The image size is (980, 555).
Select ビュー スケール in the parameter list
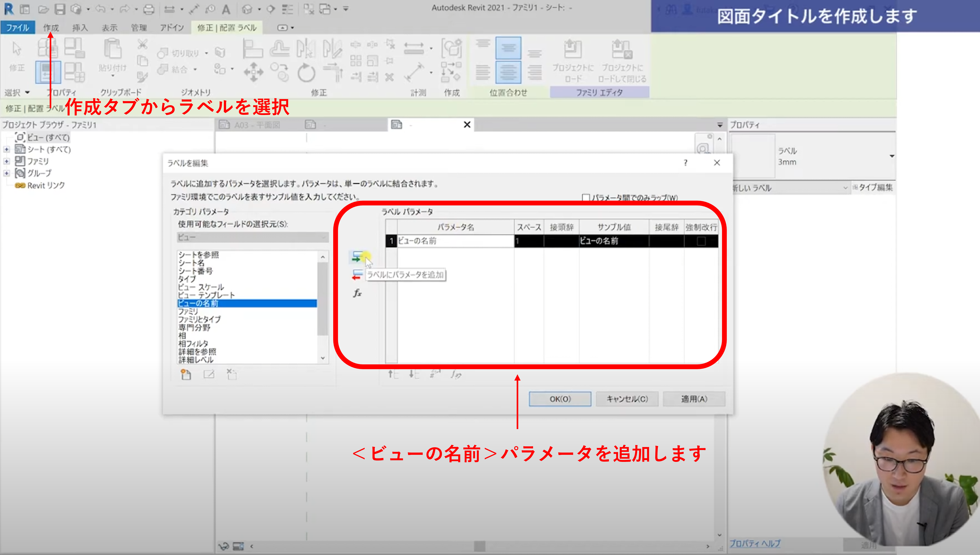pos(201,287)
